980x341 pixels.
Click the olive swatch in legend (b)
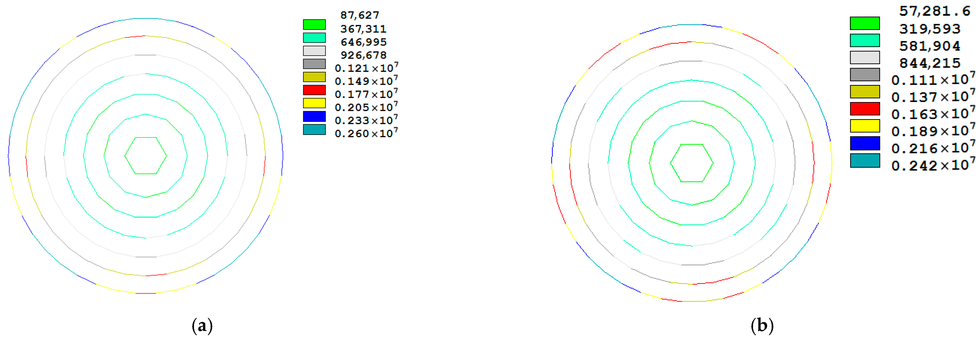pyautogui.click(x=865, y=92)
